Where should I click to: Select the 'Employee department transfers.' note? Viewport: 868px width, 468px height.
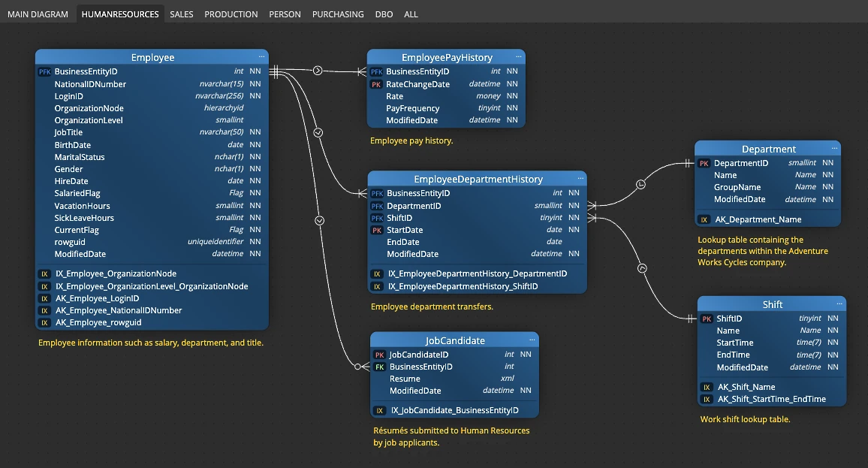click(x=432, y=306)
